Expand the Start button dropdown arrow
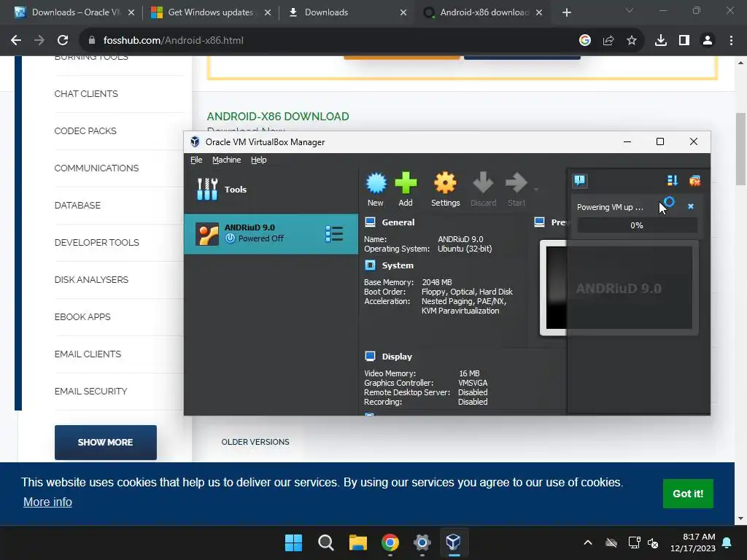The width and height of the screenshot is (747, 560). tap(536, 190)
